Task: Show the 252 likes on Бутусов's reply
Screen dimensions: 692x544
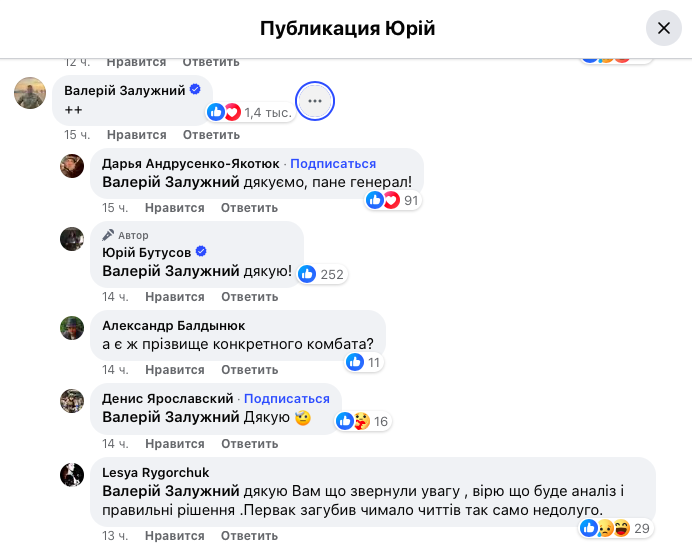Action: 323,274
